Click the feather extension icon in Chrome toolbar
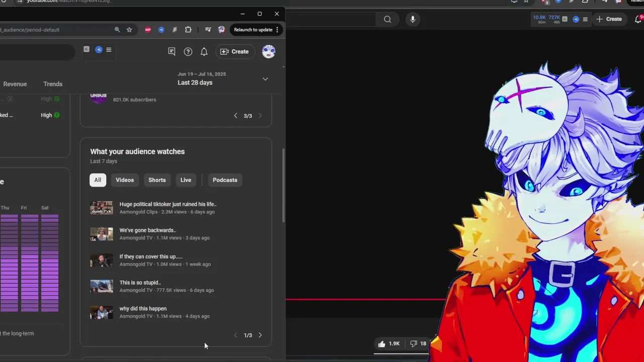 click(175, 30)
